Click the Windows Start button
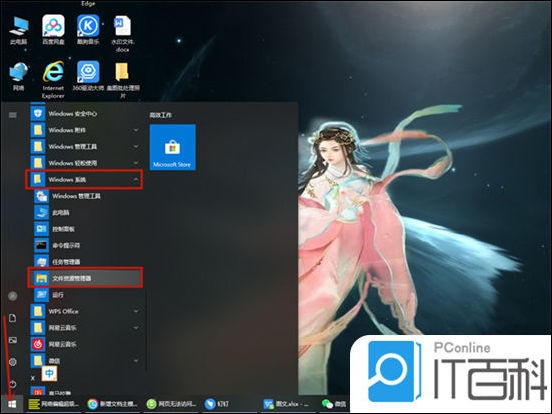 [12, 404]
